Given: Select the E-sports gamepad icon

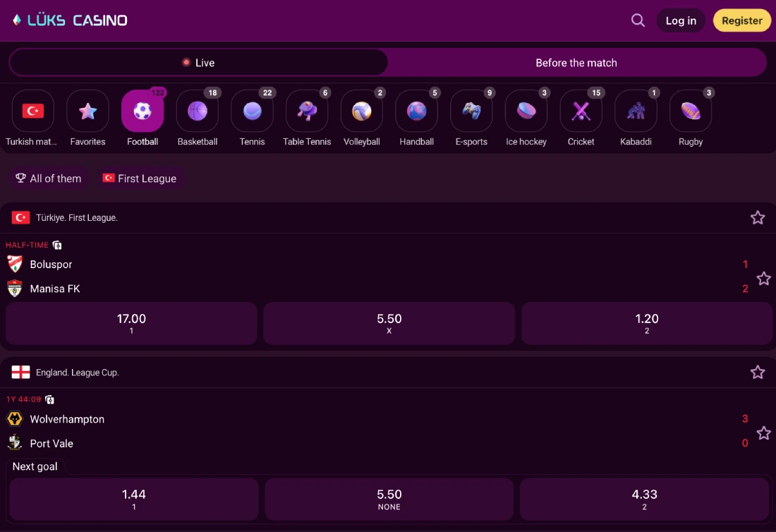Looking at the screenshot, I should pos(472,111).
